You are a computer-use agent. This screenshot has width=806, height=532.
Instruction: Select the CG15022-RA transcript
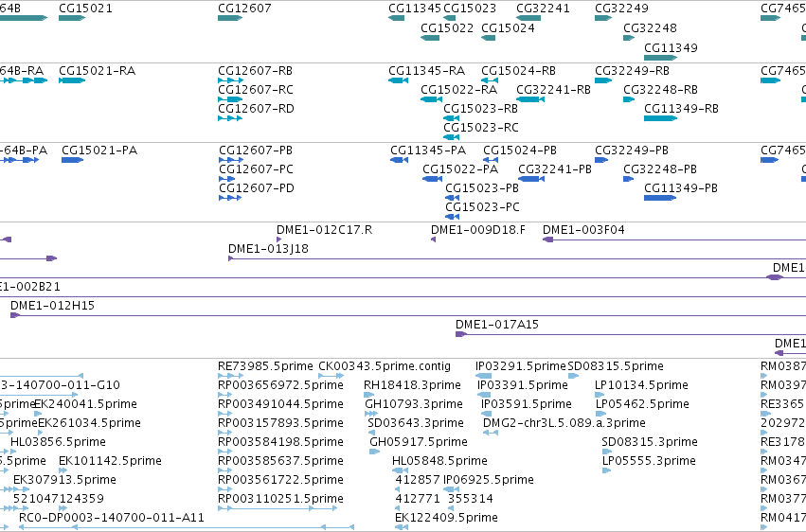pos(431,99)
